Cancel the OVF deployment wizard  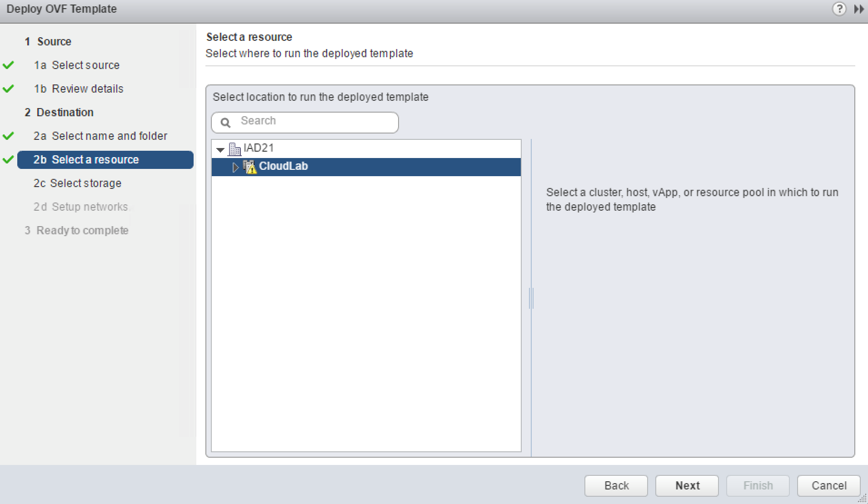828,486
